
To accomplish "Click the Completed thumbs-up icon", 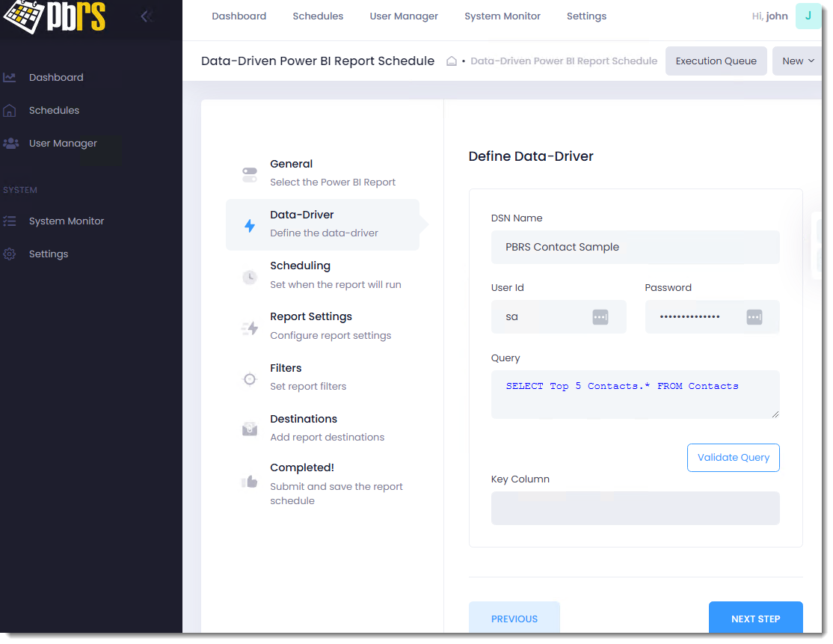I will pyautogui.click(x=250, y=482).
